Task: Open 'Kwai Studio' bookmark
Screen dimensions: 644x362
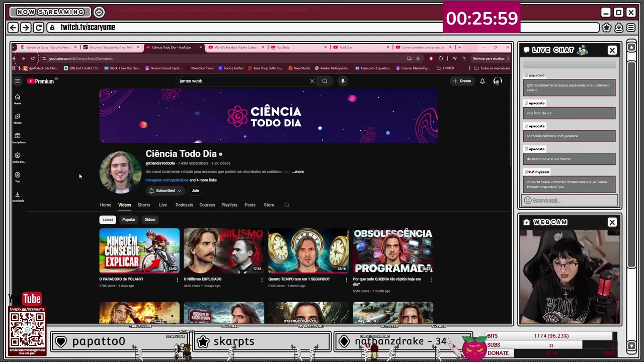Action: click(x=299, y=68)
